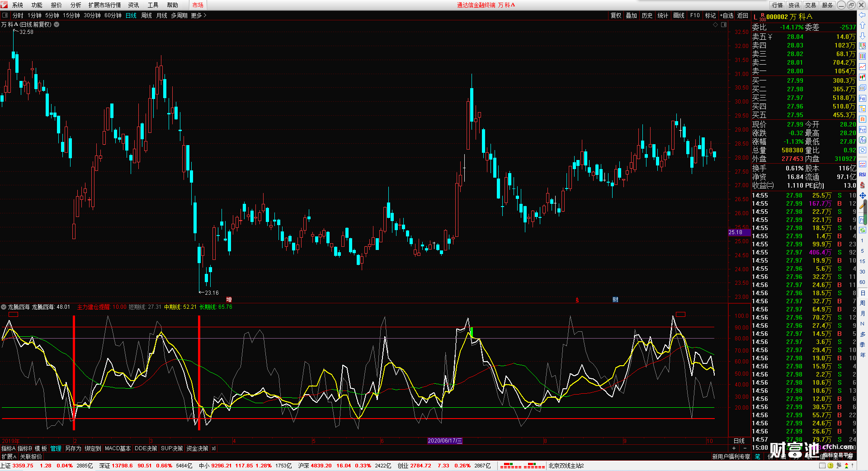The image size is (868, 471).
Task: Click the page-down arrow icon in sidebar
Action: [x=863, y=36]
